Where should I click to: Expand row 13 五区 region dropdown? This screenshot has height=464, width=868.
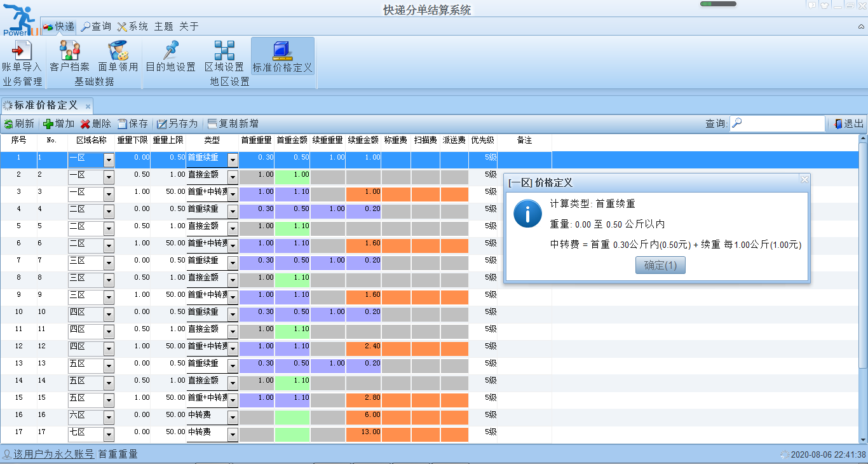109,366
